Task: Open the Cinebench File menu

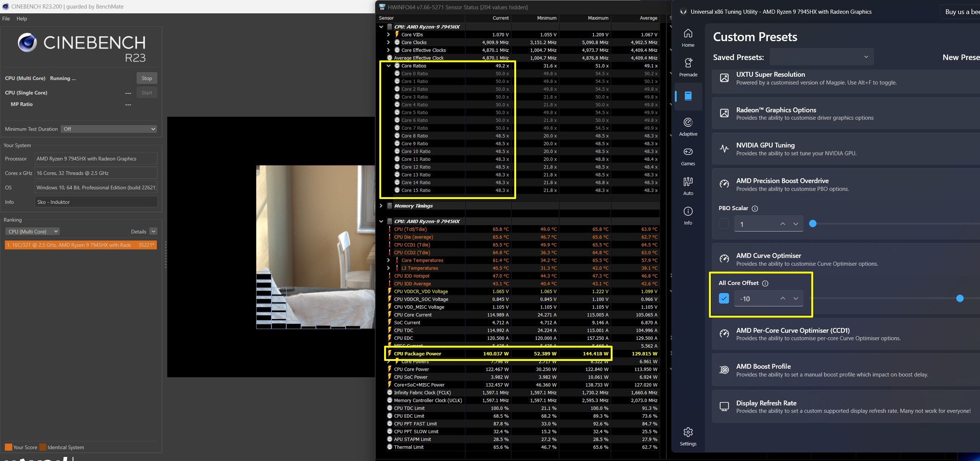Action: [x=6, y=18]
